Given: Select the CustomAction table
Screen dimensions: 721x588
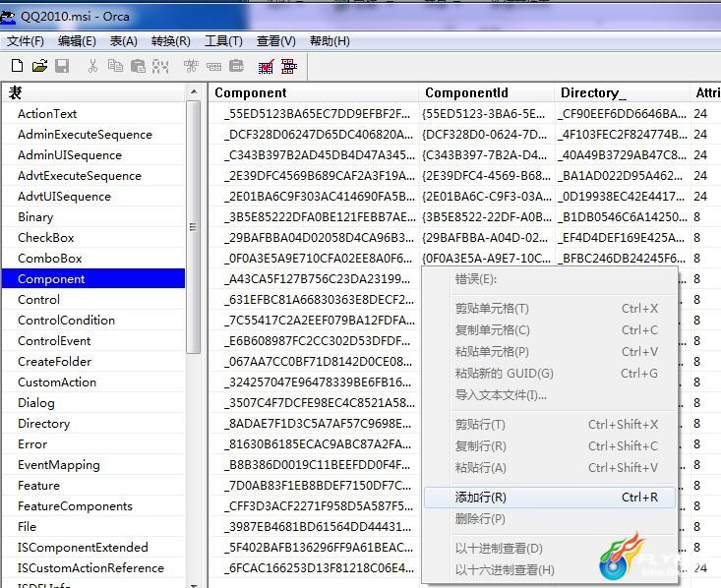Looking at the screenshot, I should point(94,382).
